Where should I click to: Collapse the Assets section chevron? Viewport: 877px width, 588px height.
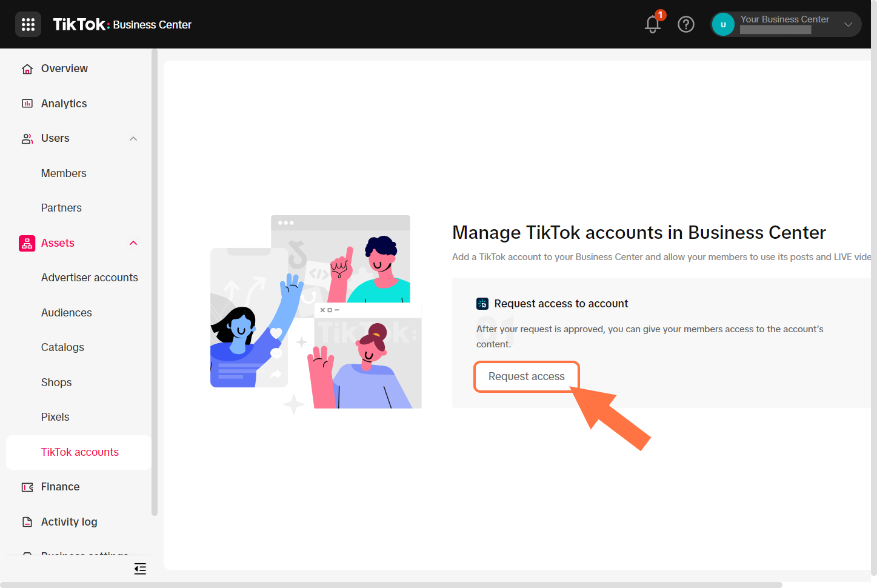pos(133,243)
